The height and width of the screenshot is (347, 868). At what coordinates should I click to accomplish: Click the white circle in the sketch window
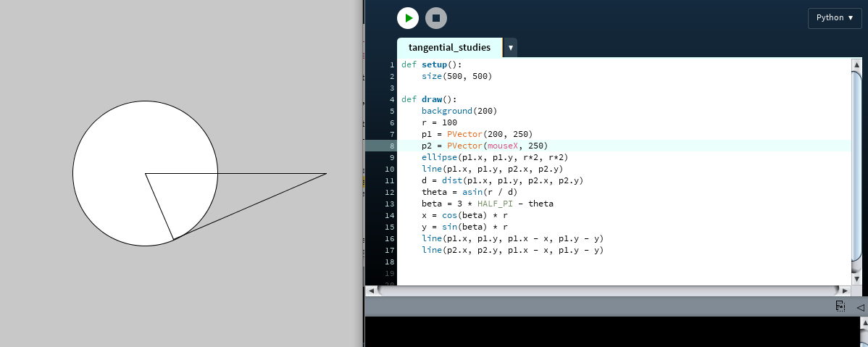point(145,173)
